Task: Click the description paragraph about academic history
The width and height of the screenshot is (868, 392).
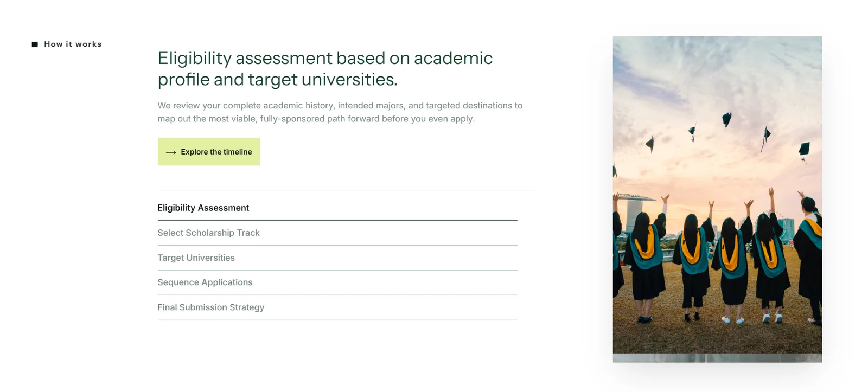Action: 340,112
